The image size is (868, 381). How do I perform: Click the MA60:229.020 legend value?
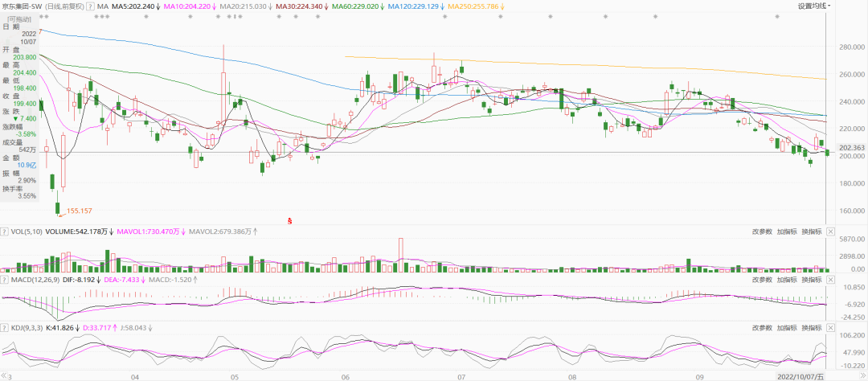pyautogui.click(x=355, y=6)
